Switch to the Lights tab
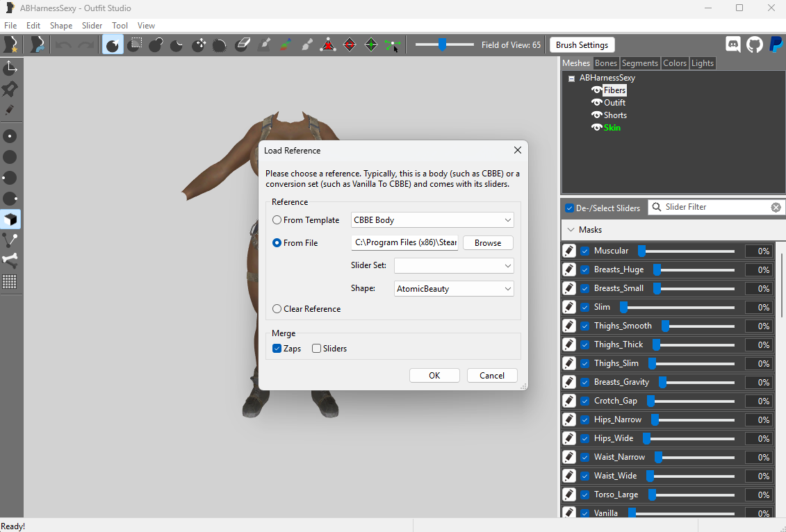The image size is (786, 532). click(703, 63)
